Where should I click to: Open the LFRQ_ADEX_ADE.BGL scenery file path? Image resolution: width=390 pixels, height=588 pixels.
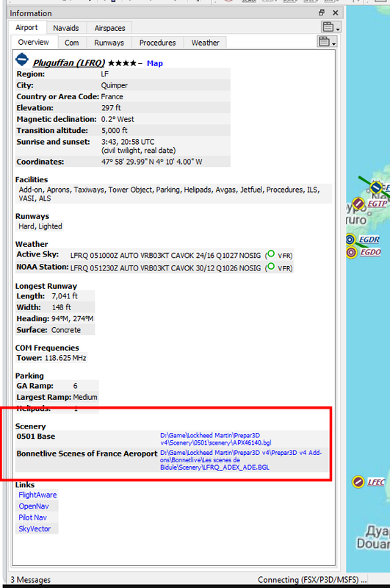(241, 460)
